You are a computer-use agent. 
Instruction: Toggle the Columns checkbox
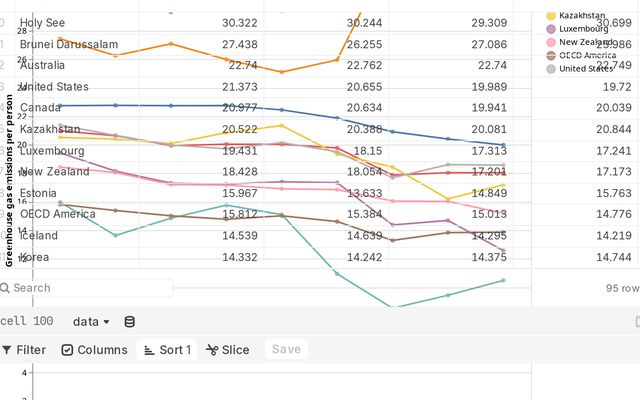coord(94,350)
